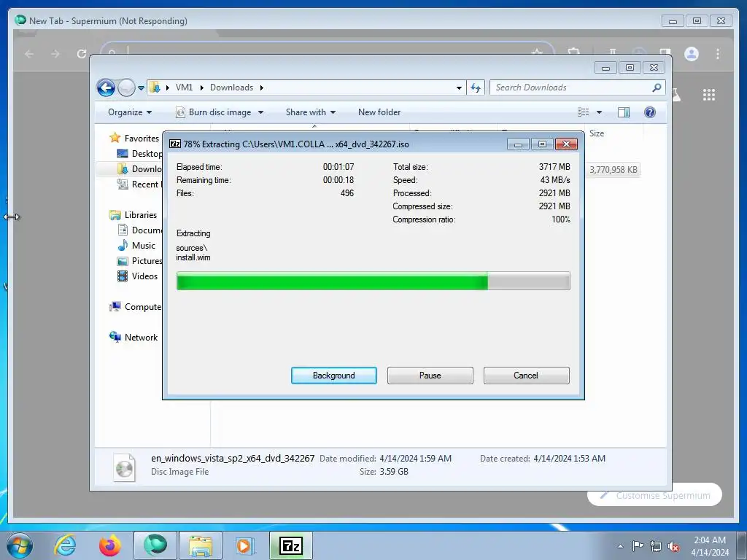747x560 pixels.
Task: Change view using the view icon
Action: [584, 112]
